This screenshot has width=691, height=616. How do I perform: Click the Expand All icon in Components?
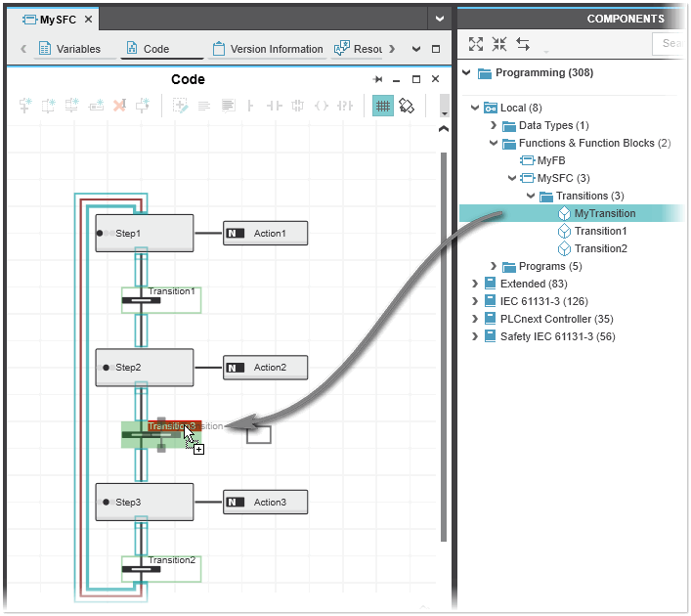(476, 44)
